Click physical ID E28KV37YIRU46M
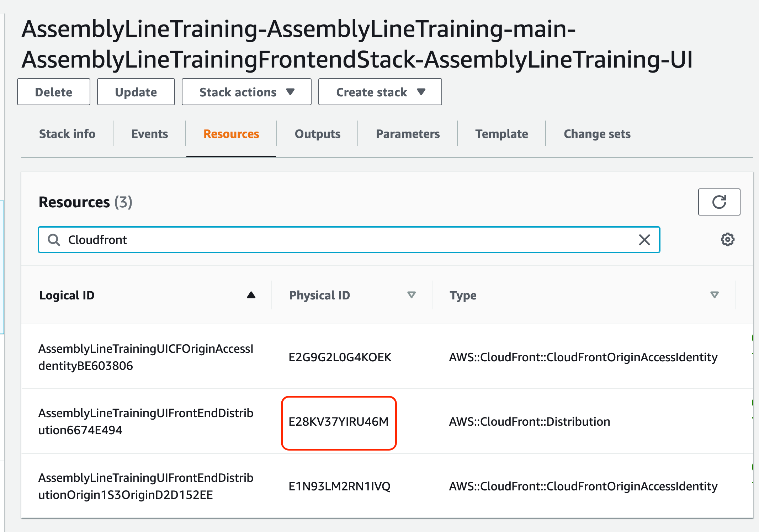The width and height of the screenshot is (759, 532). (x=338, y=422)
